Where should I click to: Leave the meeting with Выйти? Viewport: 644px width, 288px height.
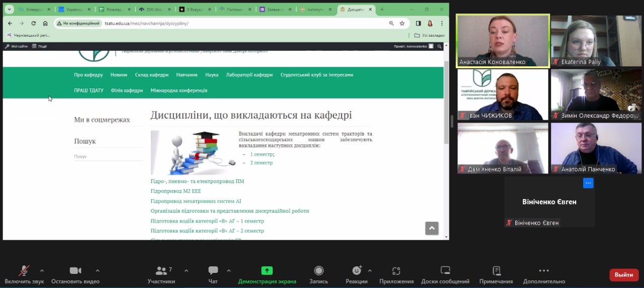pyautogui.click(x=624, y=275)
